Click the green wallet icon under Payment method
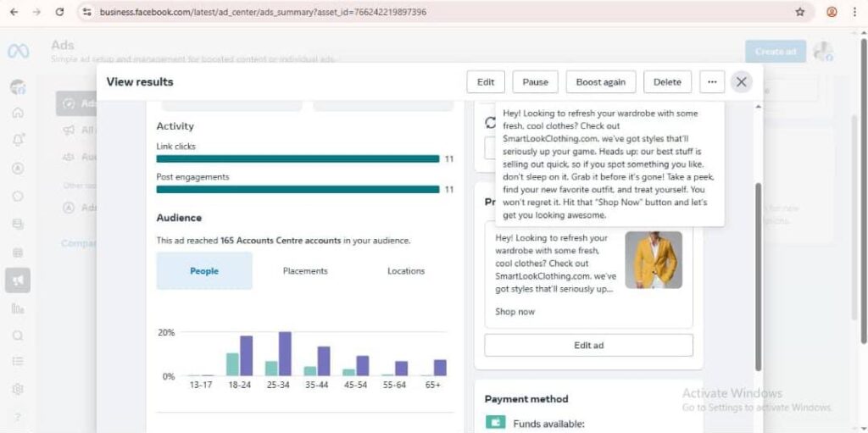The width and height of the screenshot is (868, 433). click(495, 422)
